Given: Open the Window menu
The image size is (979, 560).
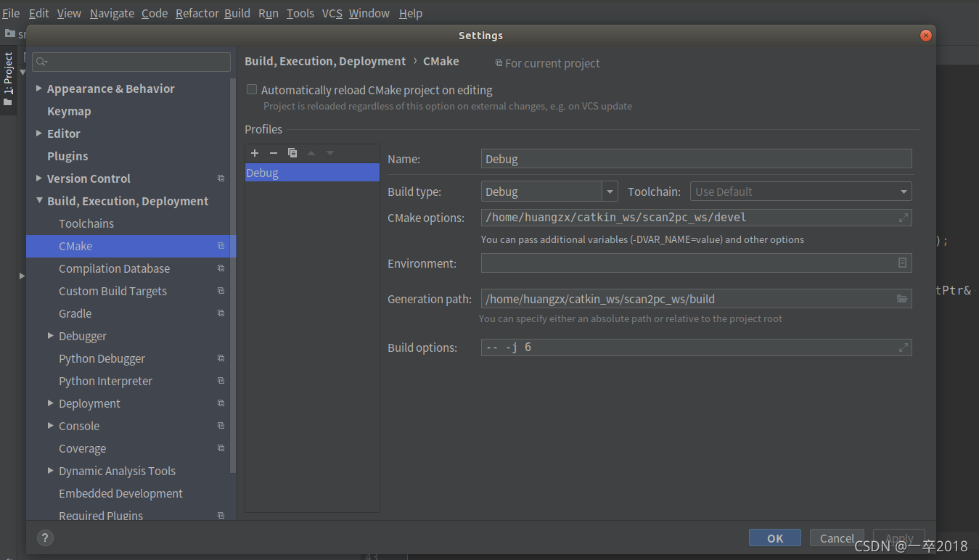Looking at the screenshot, I should click(369, 13).
